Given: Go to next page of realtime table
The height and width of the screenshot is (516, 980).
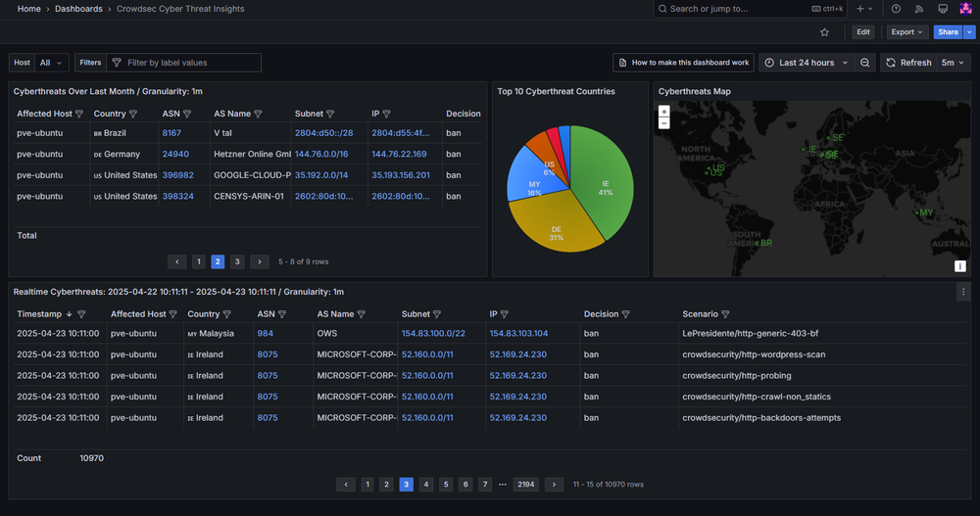Looking at the screenshot, I should pyautogui.click(x=554, y=484).
